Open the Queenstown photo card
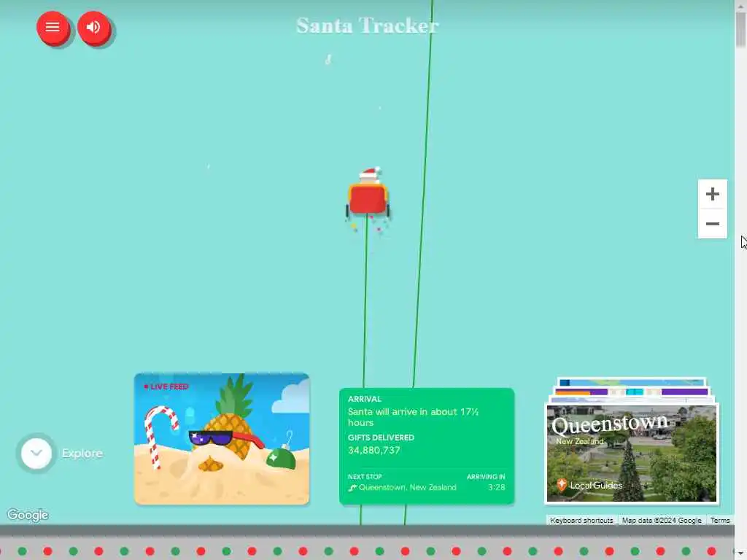Screen dimensions: 747x560 tap(631, 453)
